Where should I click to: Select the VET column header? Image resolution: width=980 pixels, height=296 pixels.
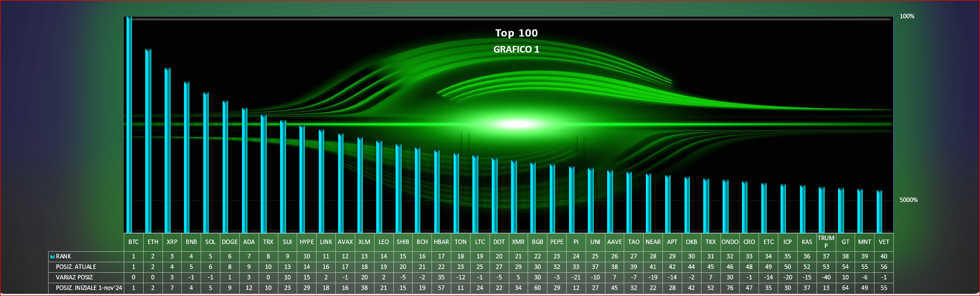(x=884, y=242)
